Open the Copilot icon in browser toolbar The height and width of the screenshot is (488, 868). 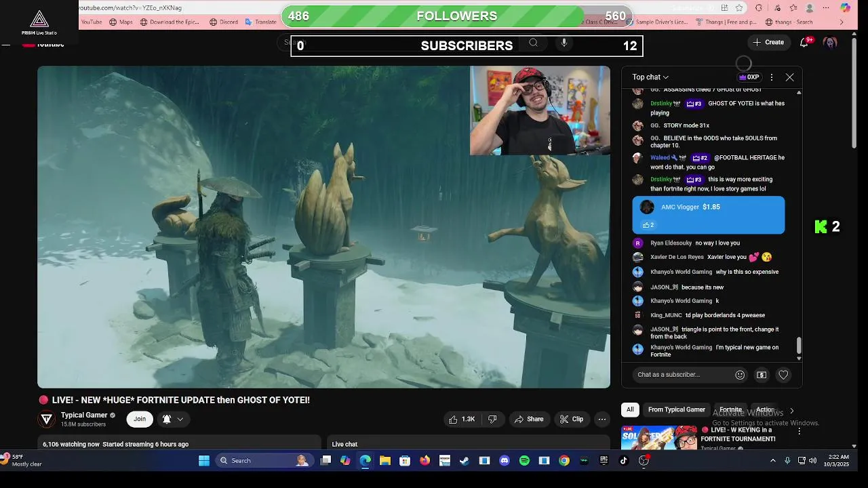[845, 7]
